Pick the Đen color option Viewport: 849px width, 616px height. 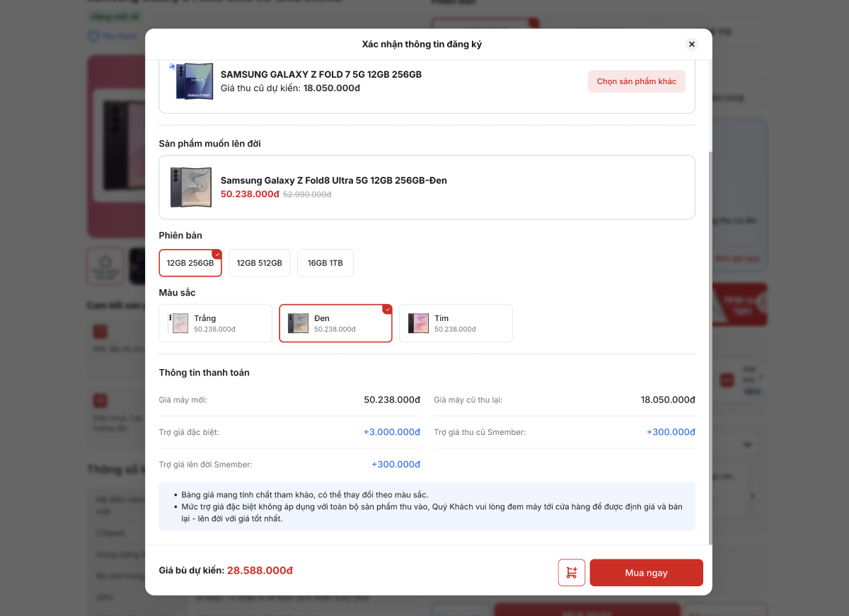(x=335, y=323)
